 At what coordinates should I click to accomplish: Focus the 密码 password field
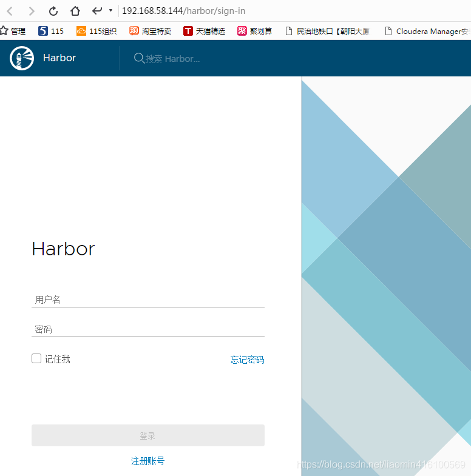148,329
